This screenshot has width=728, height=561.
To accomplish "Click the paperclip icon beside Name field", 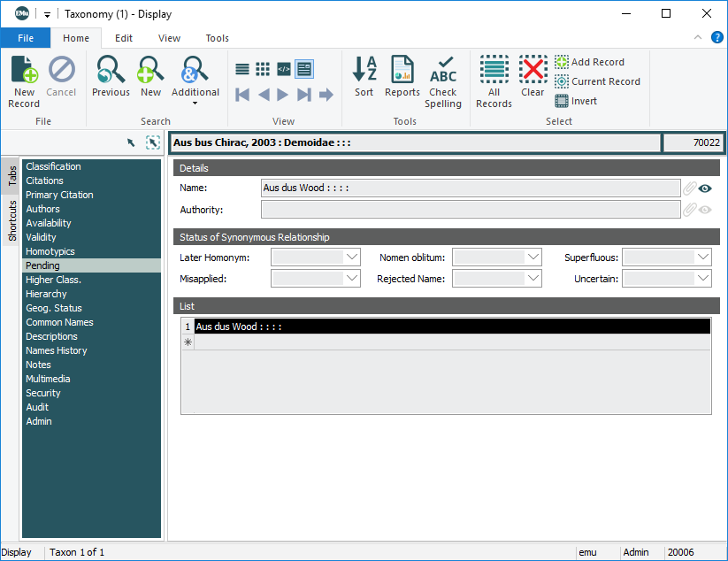I will click(x=689, y=188).
